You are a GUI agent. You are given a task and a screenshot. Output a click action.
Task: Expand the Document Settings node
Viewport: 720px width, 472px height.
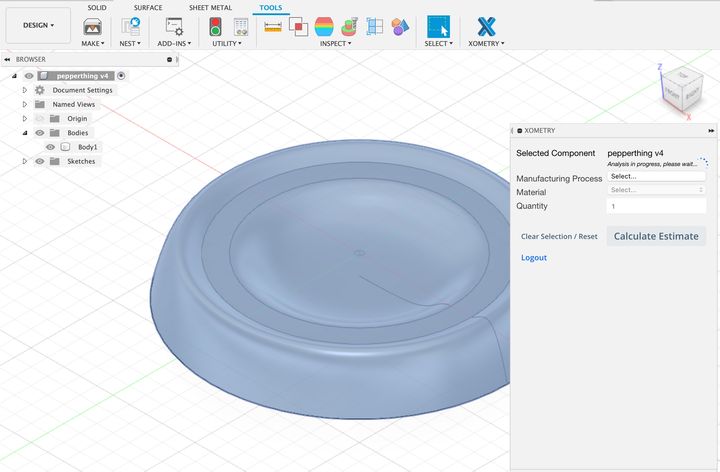coord(25,90)
